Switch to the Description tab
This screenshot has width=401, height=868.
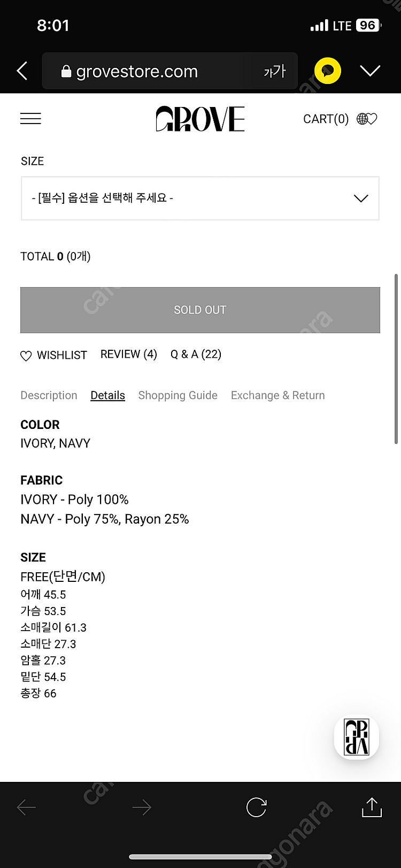49,395
